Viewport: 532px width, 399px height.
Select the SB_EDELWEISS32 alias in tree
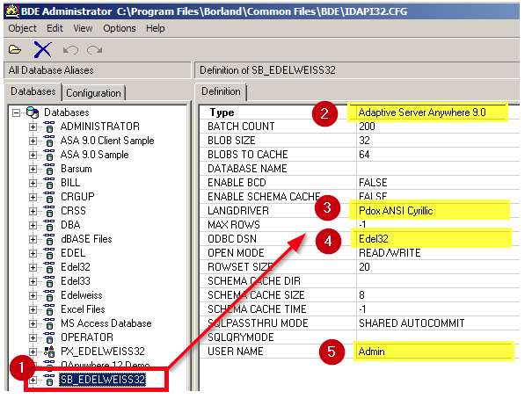(x=103, y=380)
